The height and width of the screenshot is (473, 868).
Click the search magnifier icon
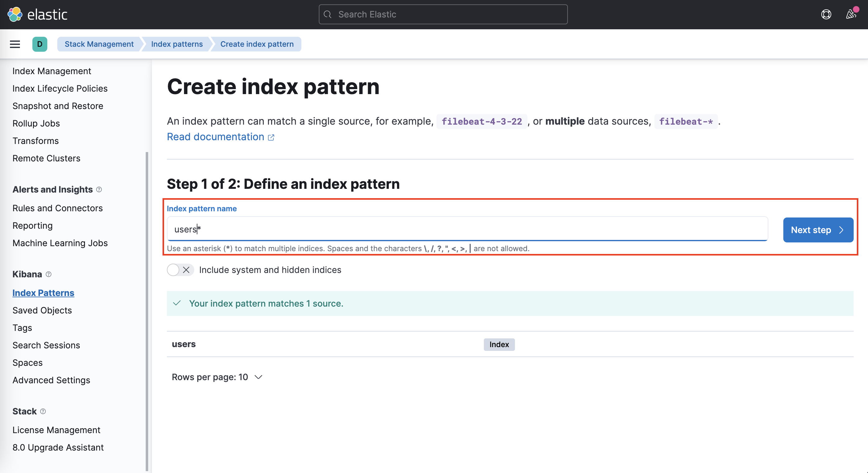click(x=328, y=15)
